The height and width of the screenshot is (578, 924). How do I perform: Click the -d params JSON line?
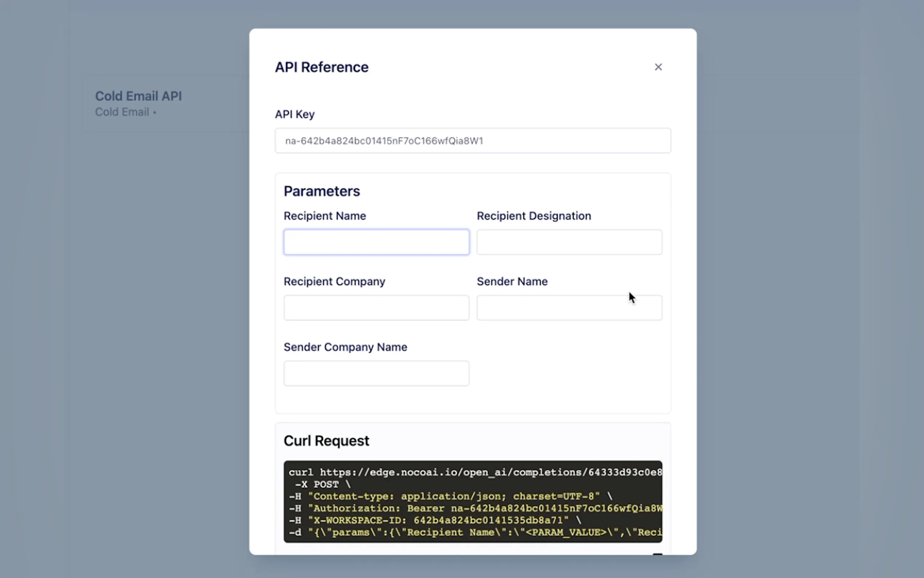pyautogui.click(x=474, y=533)
